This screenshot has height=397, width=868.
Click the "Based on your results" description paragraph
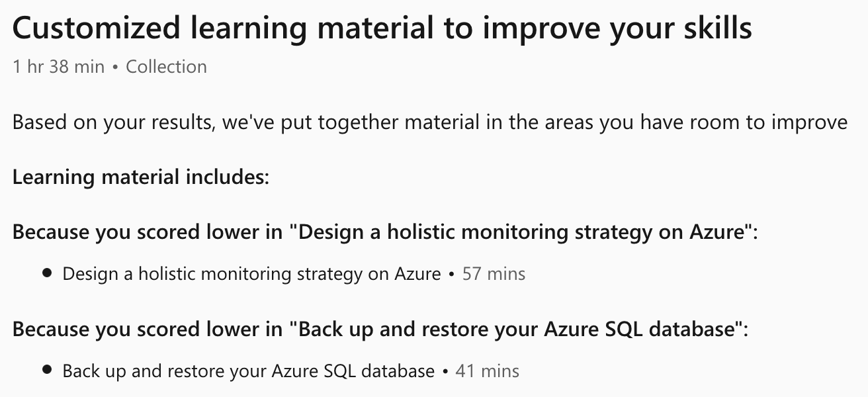[429, 122]
